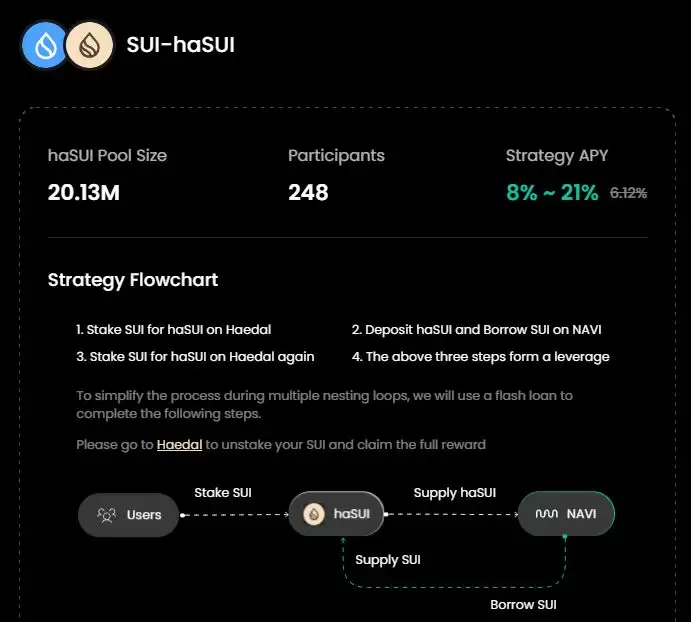
Task: Click the beige haSUI token icon in header
Action: tap(88, 45)
